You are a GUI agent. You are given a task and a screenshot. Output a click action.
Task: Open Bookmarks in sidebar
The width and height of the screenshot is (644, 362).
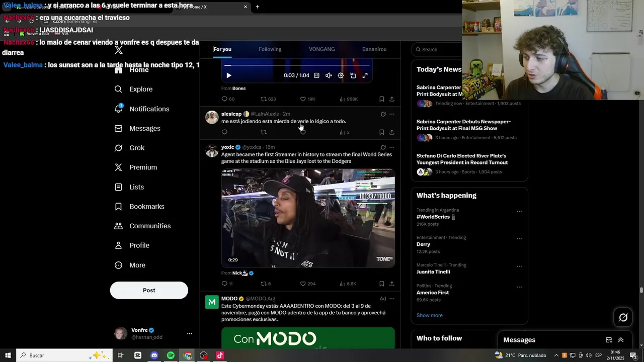pos(139,207)
